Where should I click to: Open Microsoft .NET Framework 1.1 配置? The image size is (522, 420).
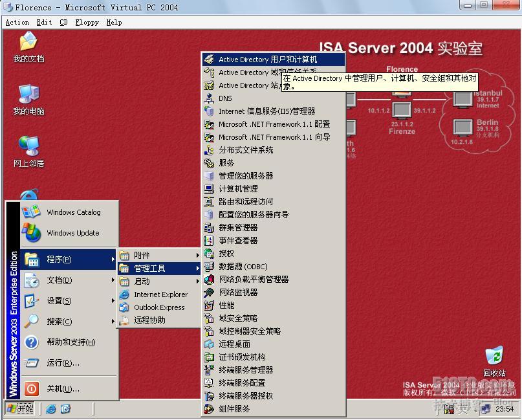[x=274, y=124]
